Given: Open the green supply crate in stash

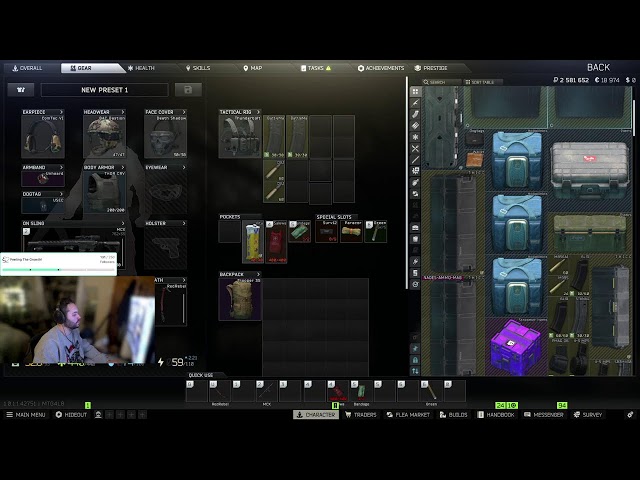Looking at the screenshot, I should click(590, 233).
